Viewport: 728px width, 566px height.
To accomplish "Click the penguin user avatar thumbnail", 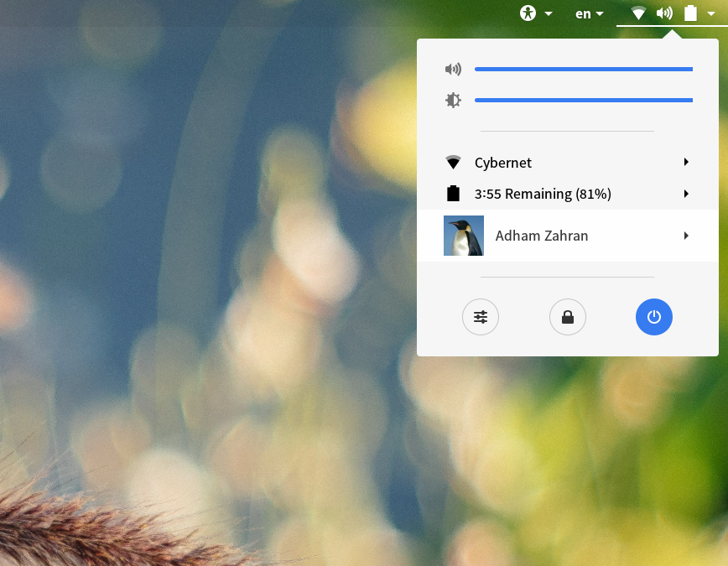I will (x=463, y=236).
